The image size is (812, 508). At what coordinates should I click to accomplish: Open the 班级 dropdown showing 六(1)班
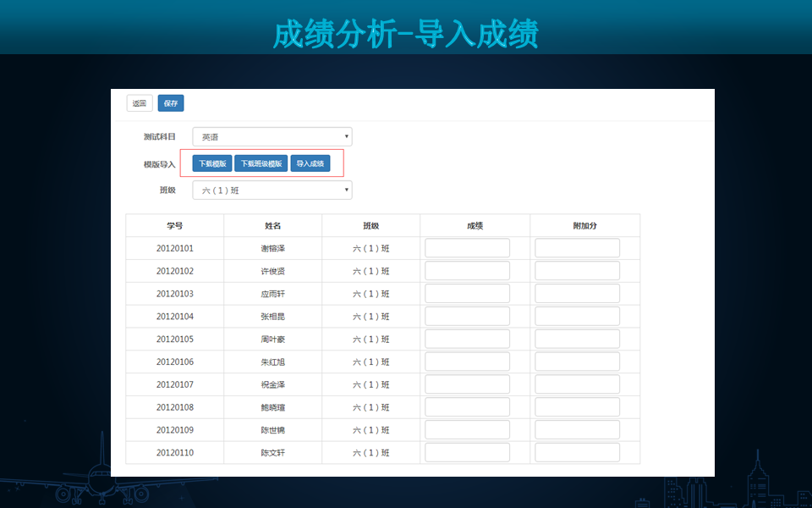point(272,190)
